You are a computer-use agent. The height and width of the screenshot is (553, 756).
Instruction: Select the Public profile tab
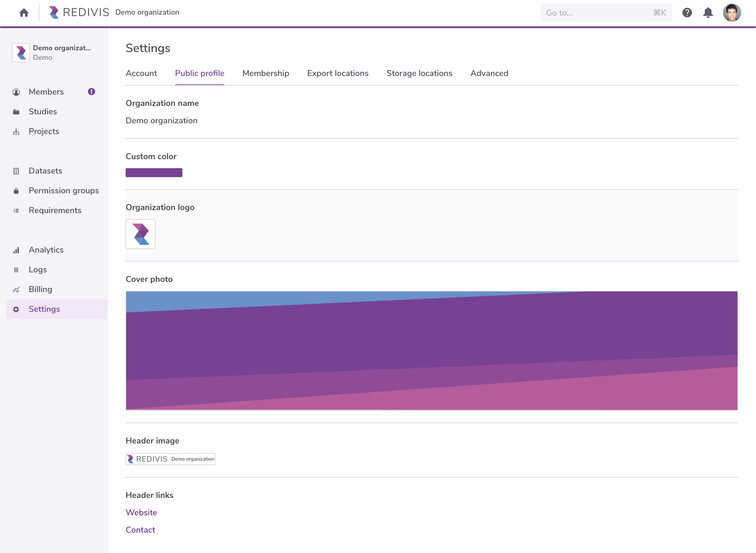click(200, 73)
